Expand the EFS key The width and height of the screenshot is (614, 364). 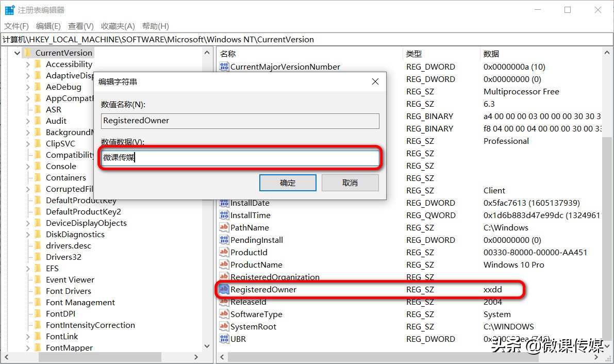(x=28, y=269)
